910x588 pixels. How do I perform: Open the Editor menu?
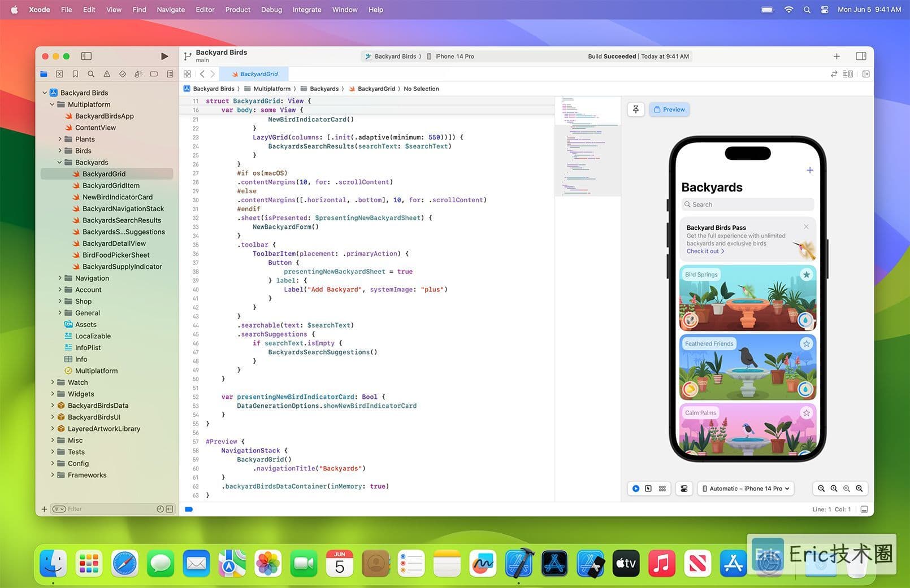click(205, 10)
